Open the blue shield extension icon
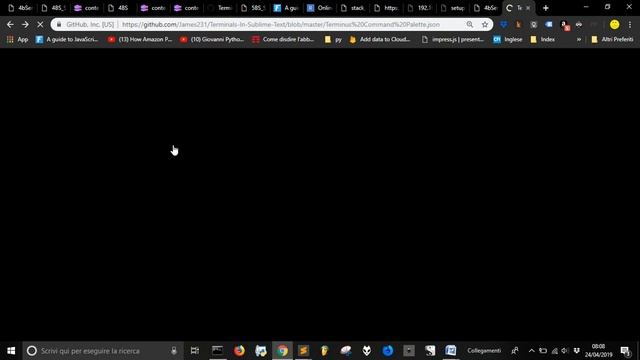640x360 pixels. pyautogui.click(x=504, y=24)
